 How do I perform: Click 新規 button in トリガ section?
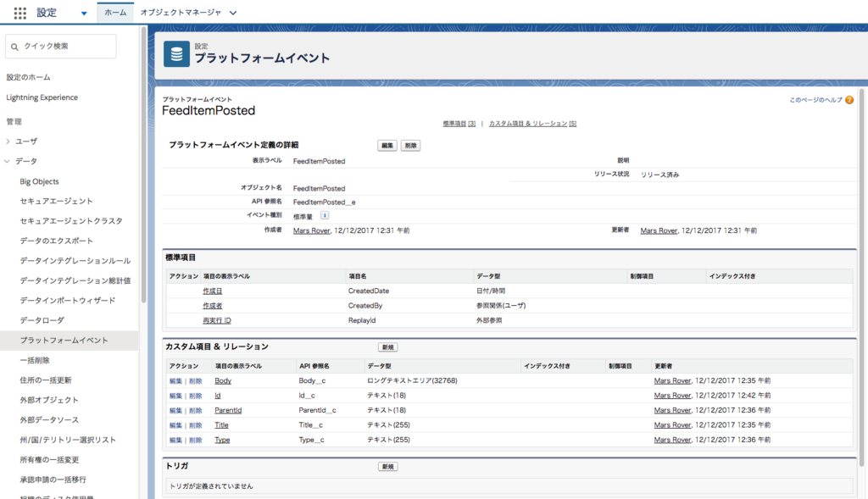point(388,467)
